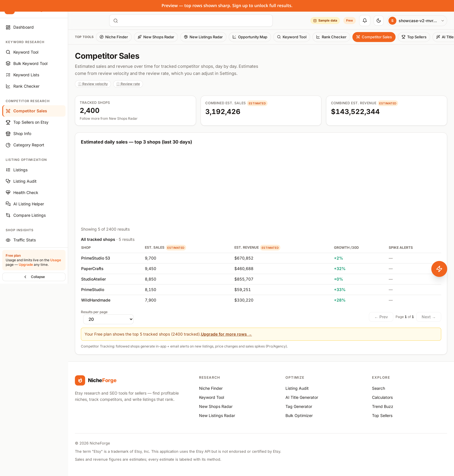Screen dimensions: 454x476
Task: Click StudioAtelier shop row name
Action: coord(93,280)
